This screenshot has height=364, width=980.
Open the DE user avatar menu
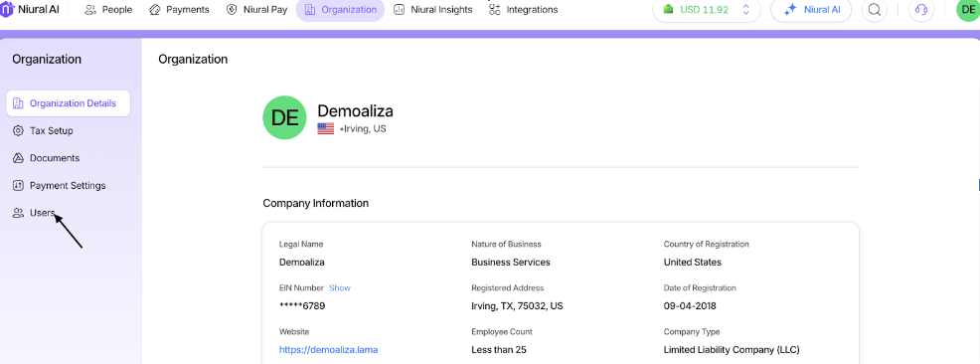click(968, 9)
